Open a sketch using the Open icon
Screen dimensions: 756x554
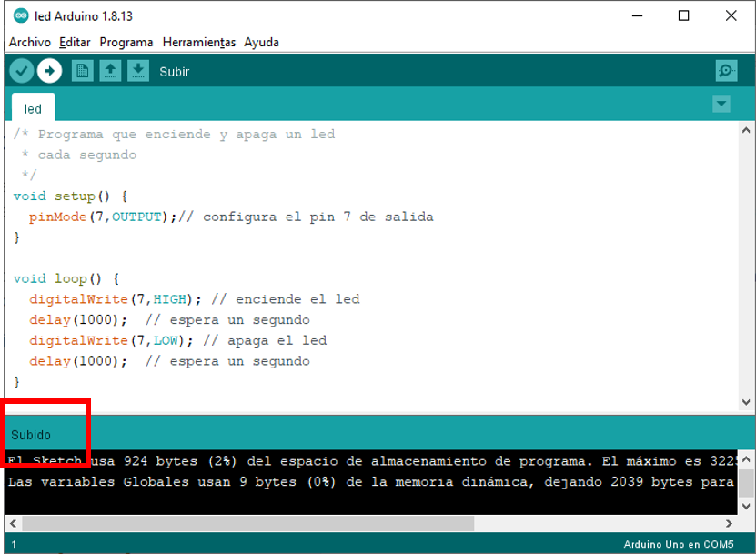[110, 71]
